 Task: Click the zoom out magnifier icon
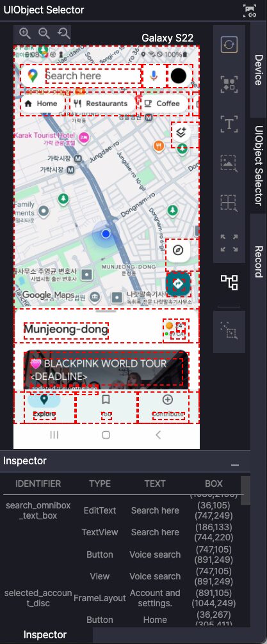tap(44, 33)
